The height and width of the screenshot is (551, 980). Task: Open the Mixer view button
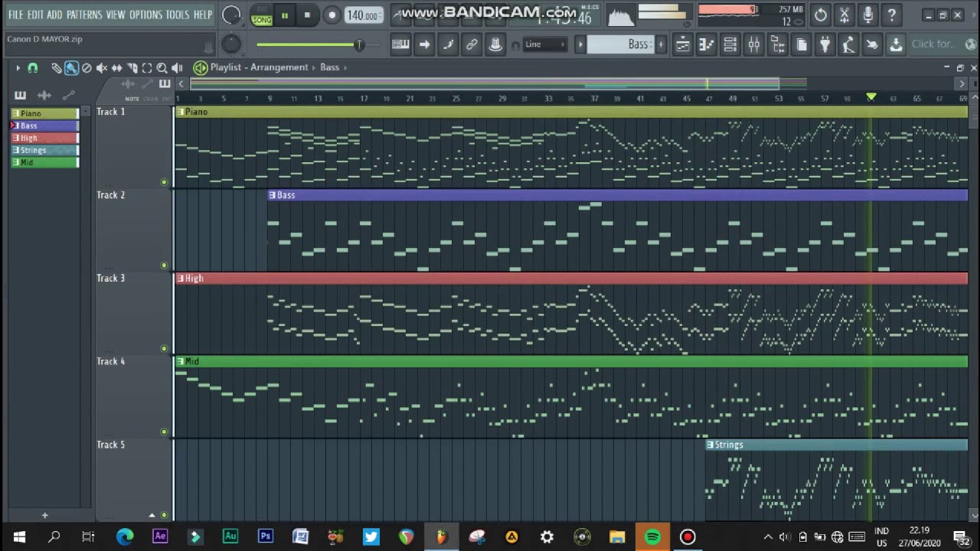click(x=753, y=44)
